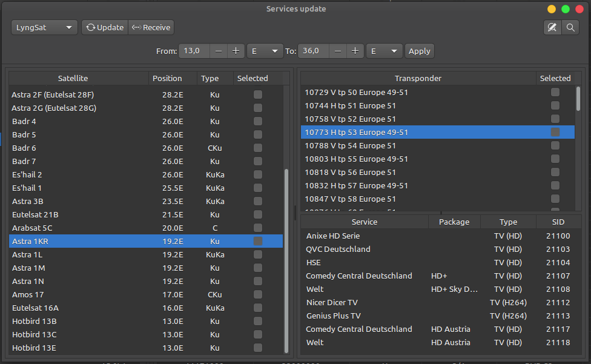Sort satellites by the Position column header

pyautogui.click(x=167, y=78)
